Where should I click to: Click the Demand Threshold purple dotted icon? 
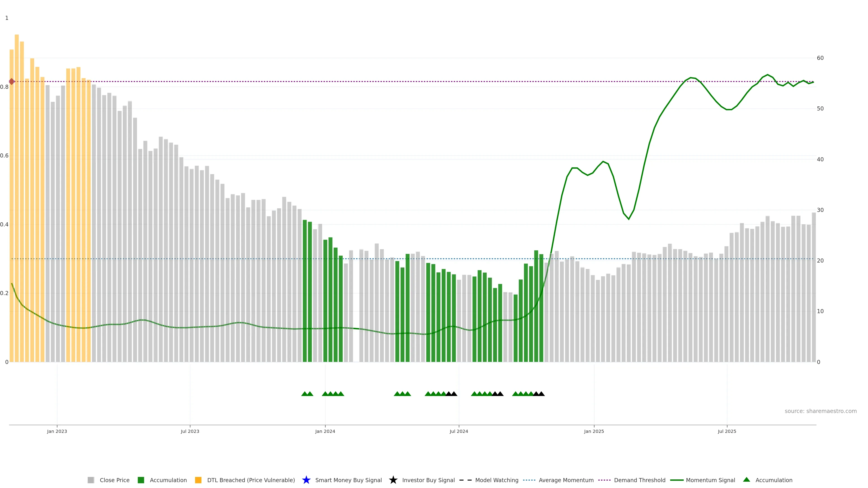pos(604,480)
